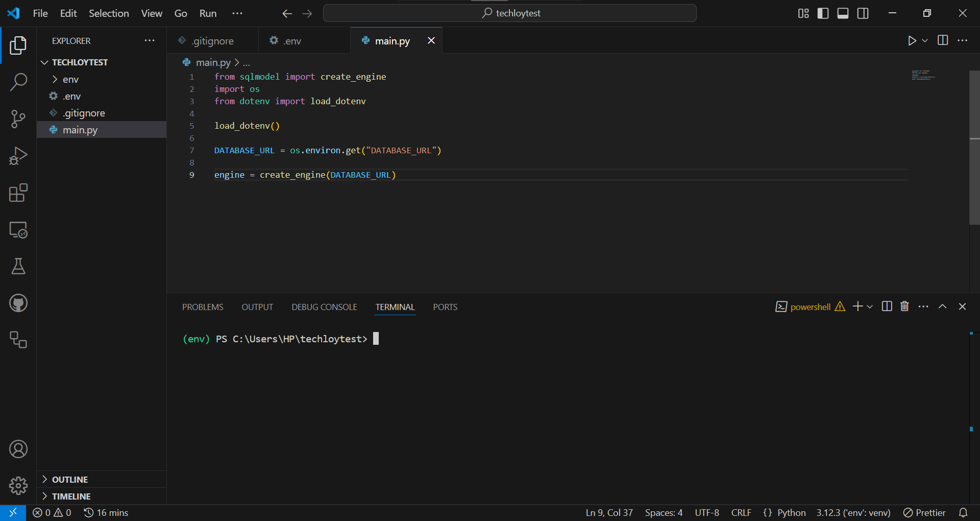This screenshot has height=521, width=980.
Task: Switch to the .gitignore tab
Action: coord(212,40)
